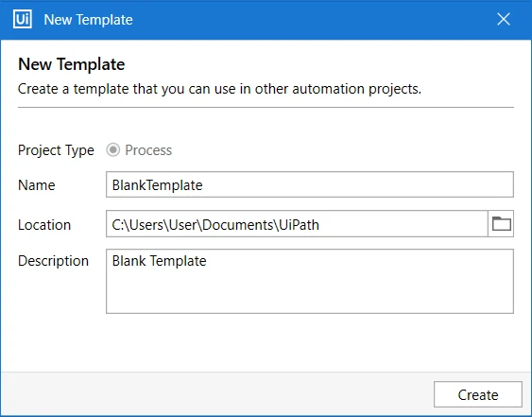Image resolution: width=532 pixels, height=417 pixels.
Task: Close the New Template dialog
Action: point(504,19)
